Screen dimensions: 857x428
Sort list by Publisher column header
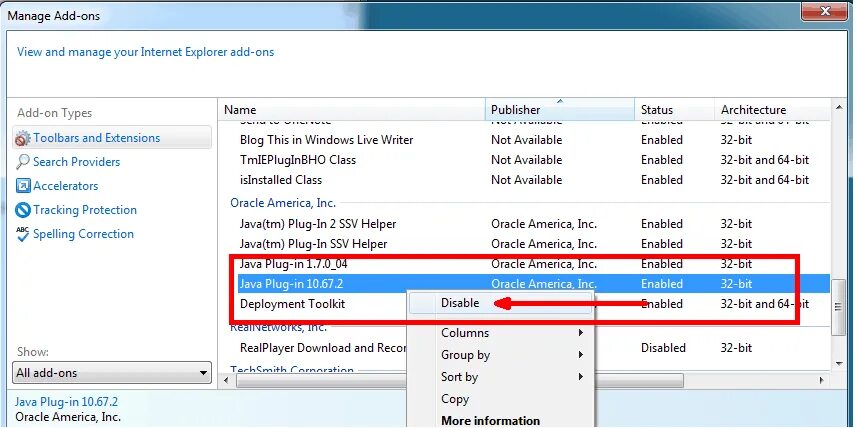pos(560,109)
